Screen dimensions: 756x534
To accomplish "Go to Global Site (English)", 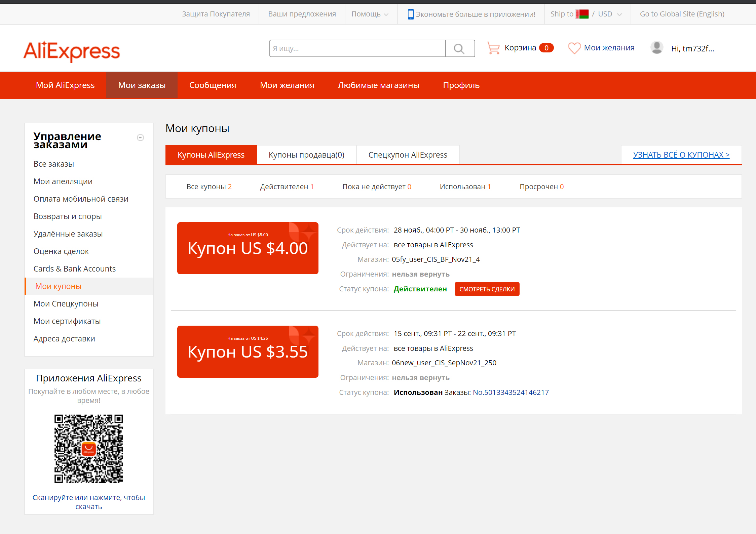I will tap(682, 14).
